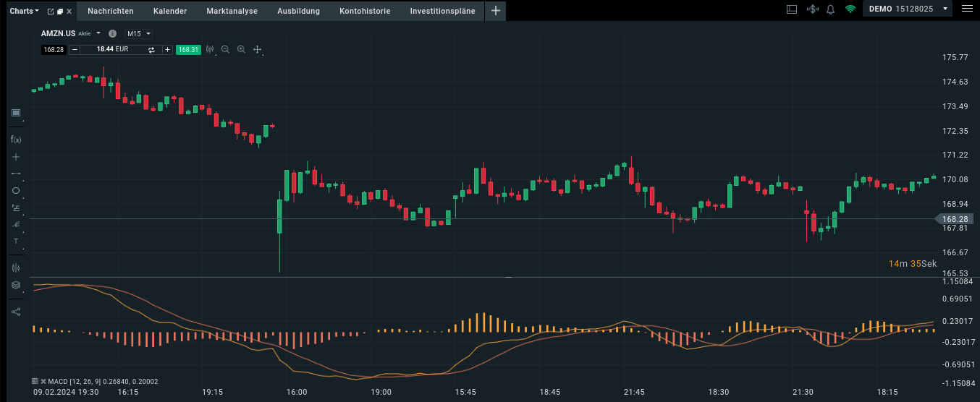The width and height of the screenshot is (980, 402).
Task: Open the Ausbildung tab
Action: (298, 11)
